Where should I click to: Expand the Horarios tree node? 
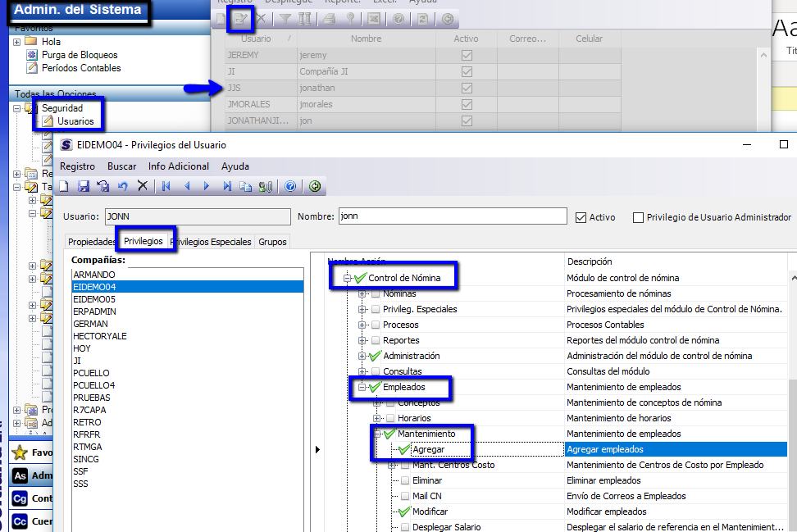click(x=376, y=418)
